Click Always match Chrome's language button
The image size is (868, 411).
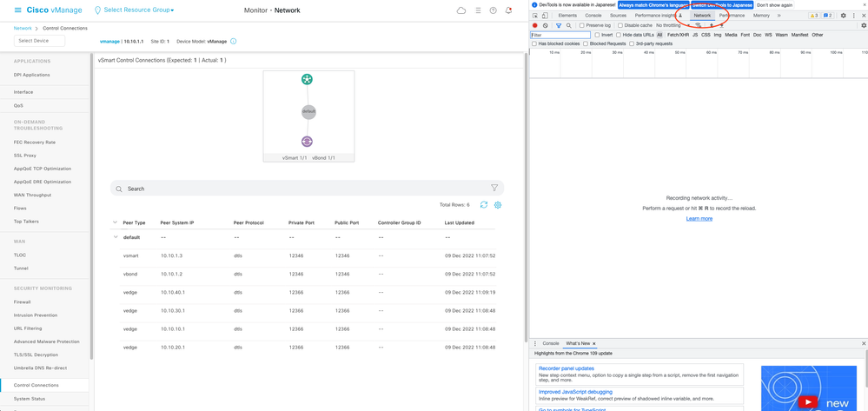point(653,4)
